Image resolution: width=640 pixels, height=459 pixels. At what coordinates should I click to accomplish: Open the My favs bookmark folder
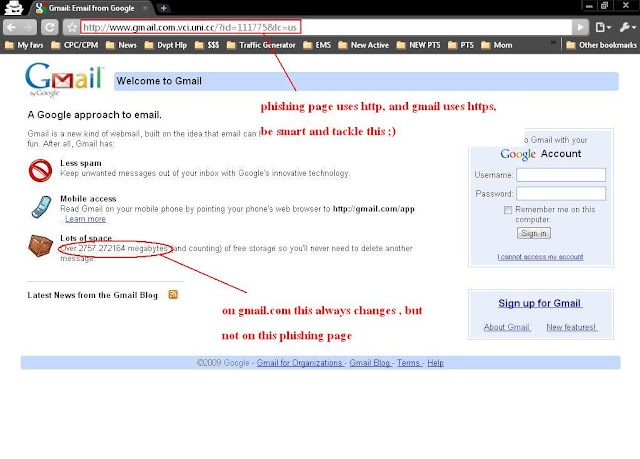click(x=24, y=45)
